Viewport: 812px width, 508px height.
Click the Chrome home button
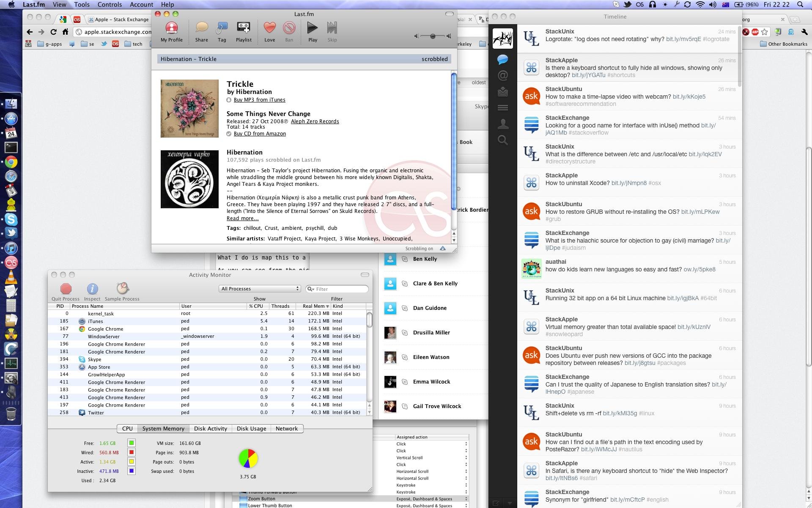pyautogui.click(x=65, y=32)
